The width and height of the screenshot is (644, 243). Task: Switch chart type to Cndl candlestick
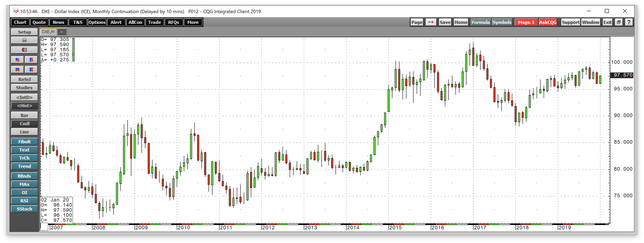pyautogui.click(x=24, y=123)
